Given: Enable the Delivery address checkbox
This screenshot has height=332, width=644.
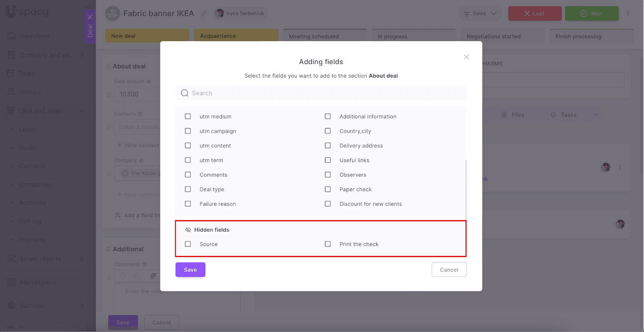Looking at the screenshot, I should pos(328,146).
